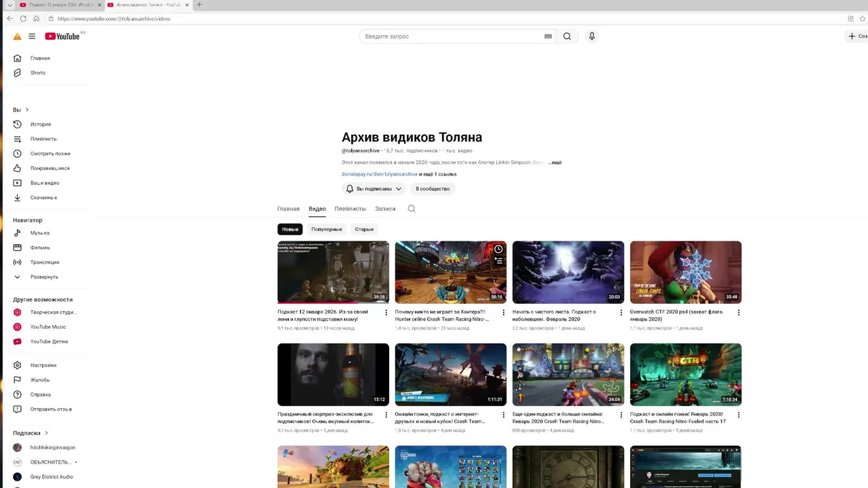The width and height of the screenshot is (868, 488).
Task: Switch to channel Записи tab
Action: tap(385, 209)
